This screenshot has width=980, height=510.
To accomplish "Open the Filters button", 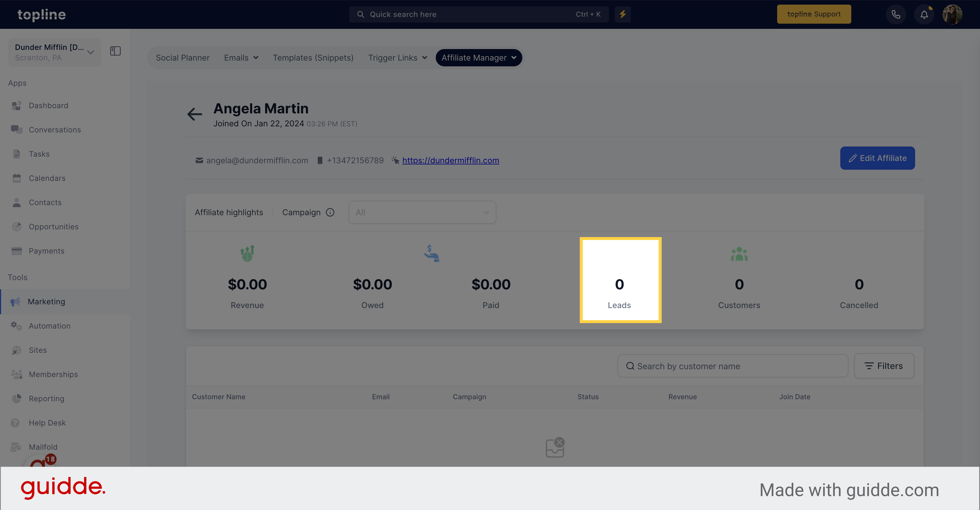I will (884, 366).
